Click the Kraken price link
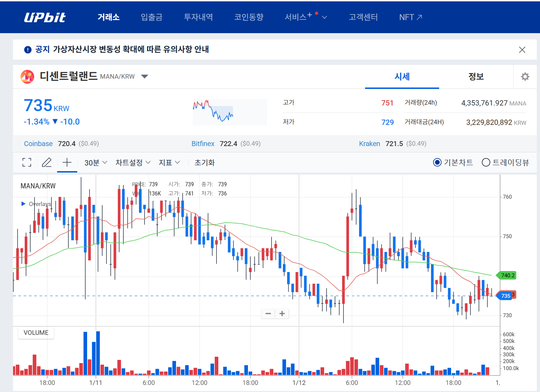The width and height of the screenshot is (540, 392). [x=369, y=144]
